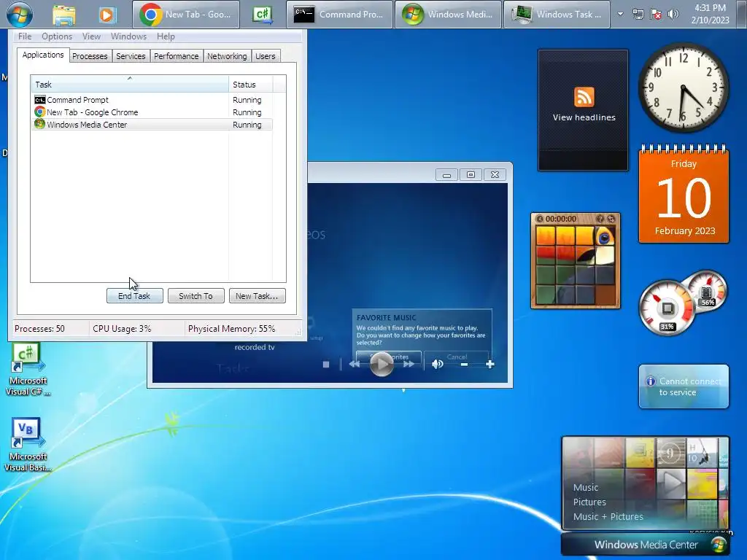Launch Windows Media Player from the taskbar
The image size is (747, 560).
(x=108, y=15)
